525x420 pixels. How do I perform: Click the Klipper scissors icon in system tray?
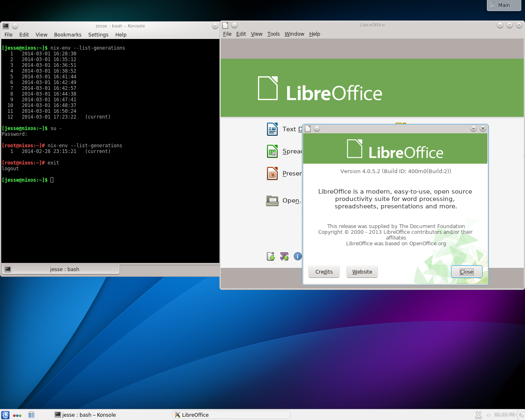(x=478, y=415)
